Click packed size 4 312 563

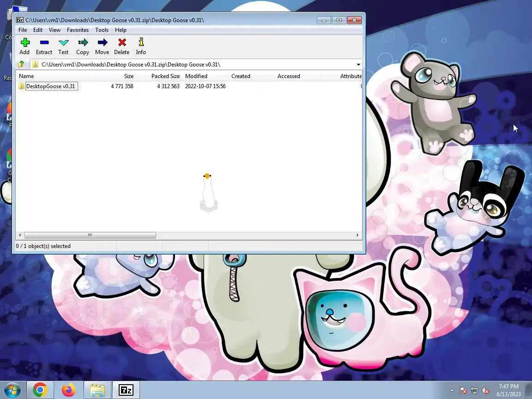[168, 86]
